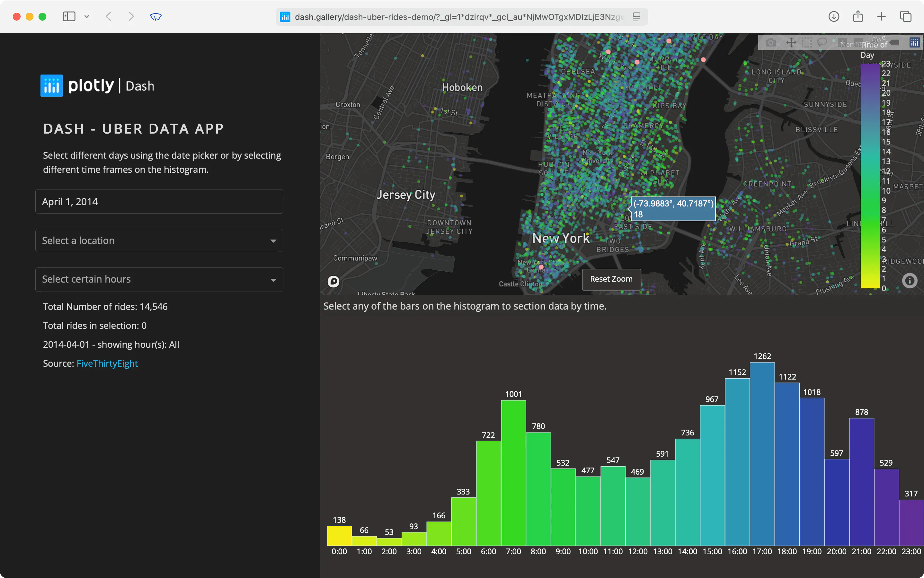Expand the Select certain hours dropdown
The image size is (924, 578).
pyautogui.click(x=159, y=279)
